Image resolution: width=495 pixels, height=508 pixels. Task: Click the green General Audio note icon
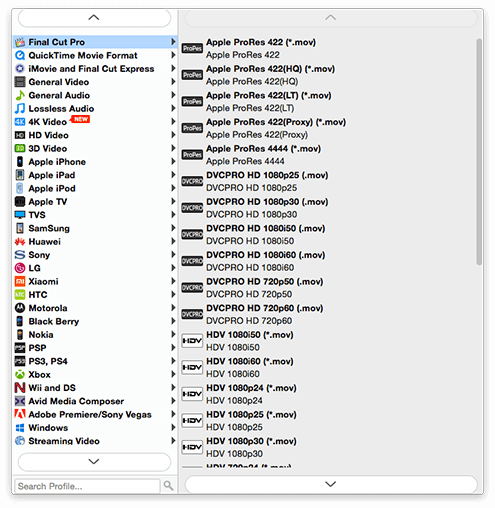[x=20, y=95]
